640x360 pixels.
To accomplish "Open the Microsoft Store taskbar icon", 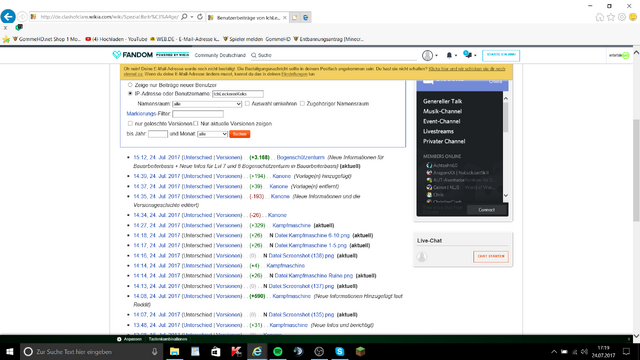I will 216,351.
